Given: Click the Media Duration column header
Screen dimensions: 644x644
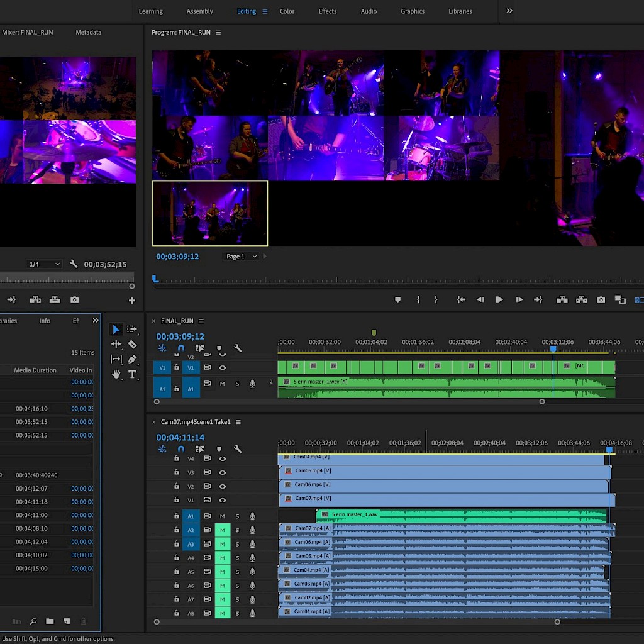Looking at the screenshot, I should (35, 370).
